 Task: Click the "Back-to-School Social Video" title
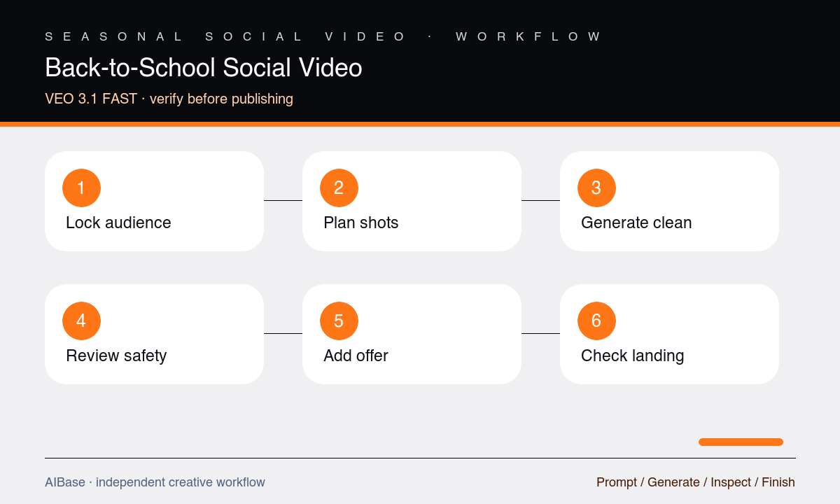pyautogui.click(x=204, y=67)
